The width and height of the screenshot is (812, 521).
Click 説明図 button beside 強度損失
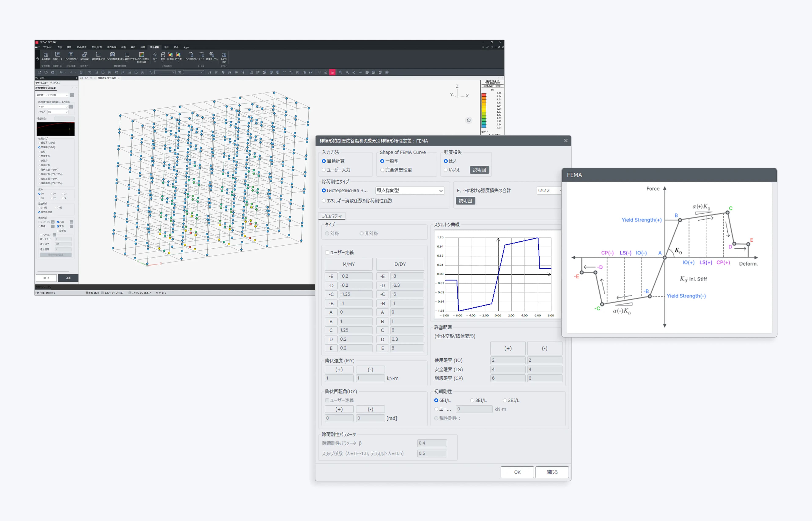(479, 170)
